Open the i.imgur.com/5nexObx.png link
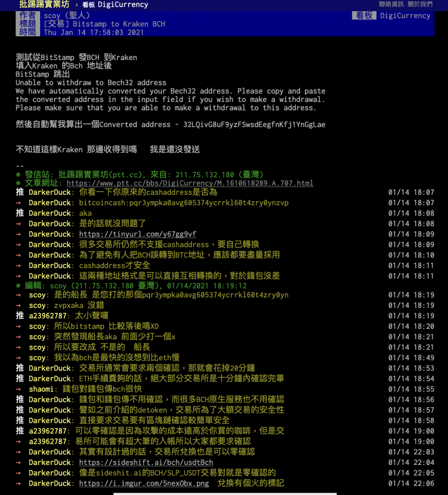The height and width of the screenshot is (495, 448). click(x=144, y=483)
